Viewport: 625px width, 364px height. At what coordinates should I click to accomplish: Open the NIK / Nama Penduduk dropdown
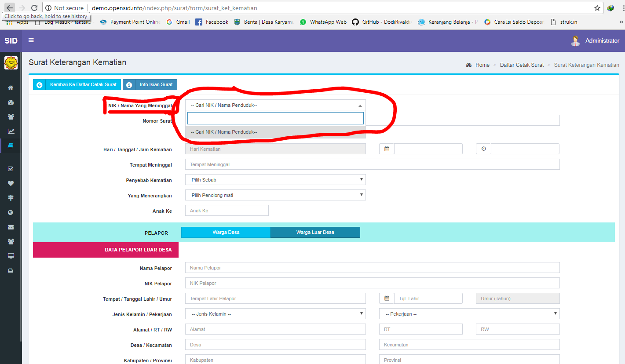pyautogui.click(x=275, y=105)
